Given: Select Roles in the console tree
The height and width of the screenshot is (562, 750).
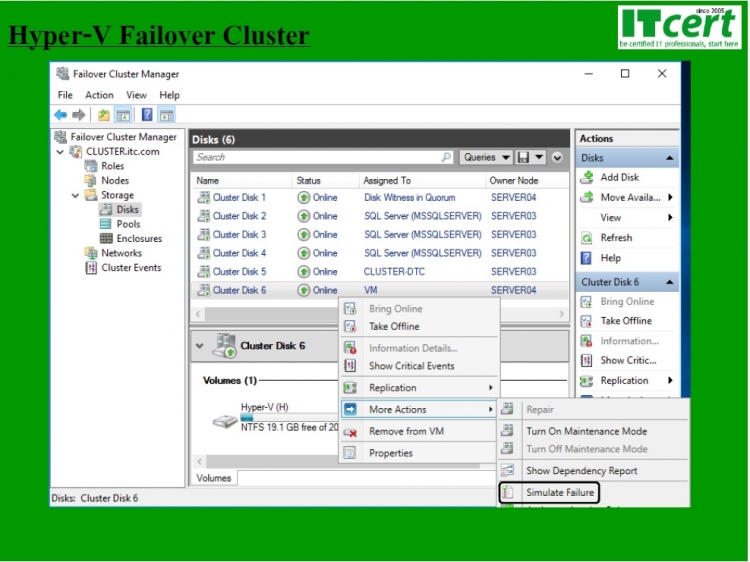Looking at the screenshot, I should (112, 166).
